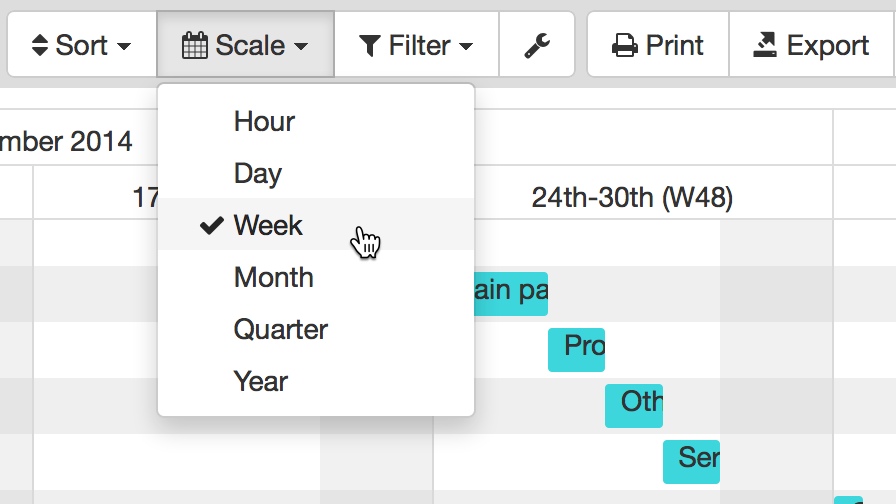Click the printer icon
This screenshot has height=504, width=896.
625,45
